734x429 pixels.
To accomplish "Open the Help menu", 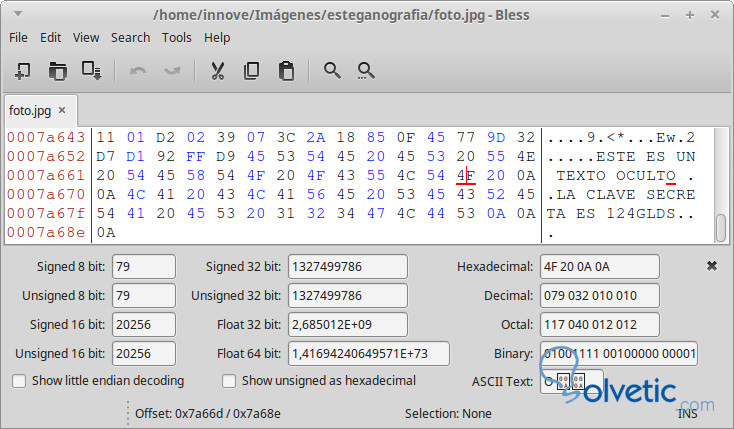I will (x=217, y=37).
